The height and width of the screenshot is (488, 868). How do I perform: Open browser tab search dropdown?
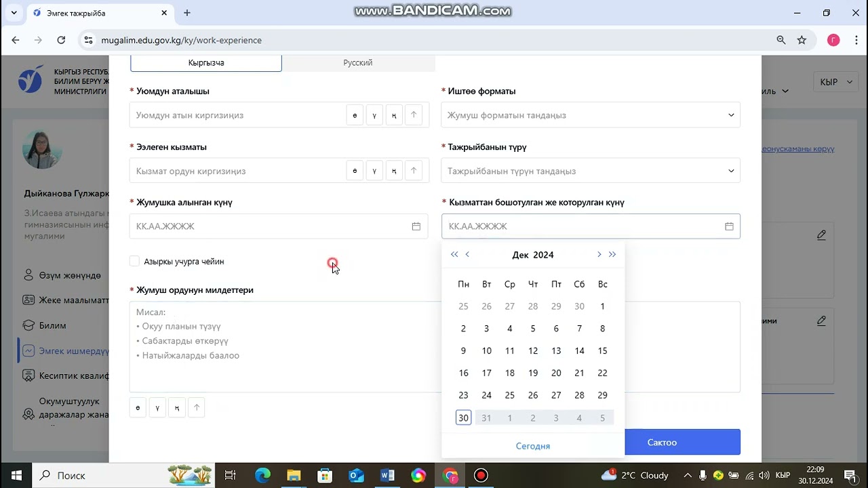(x=14, y=13)
